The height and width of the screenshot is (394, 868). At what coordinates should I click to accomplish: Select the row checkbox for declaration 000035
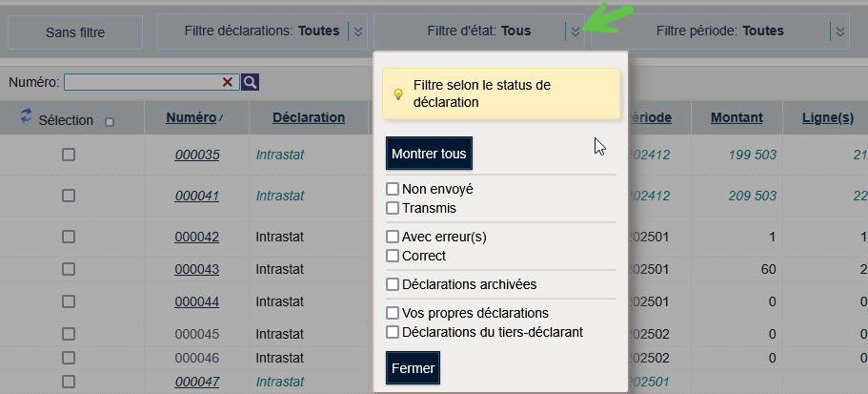[68, 156]
